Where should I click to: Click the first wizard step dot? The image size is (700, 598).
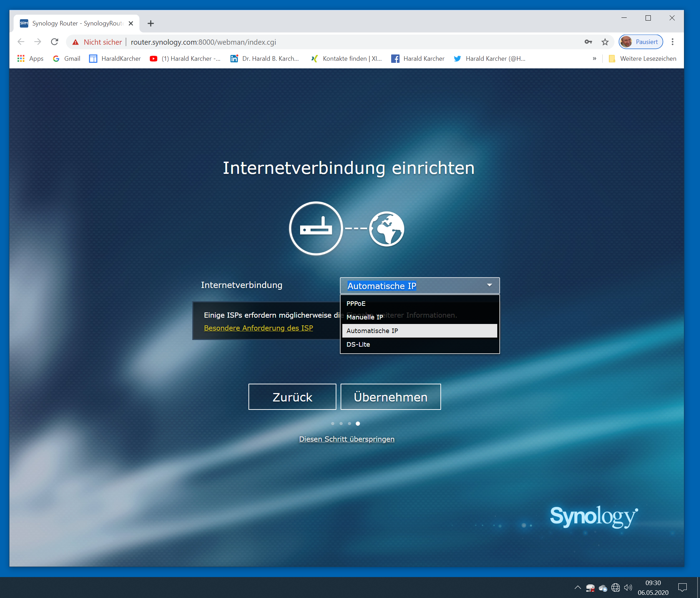click(333, 423)
